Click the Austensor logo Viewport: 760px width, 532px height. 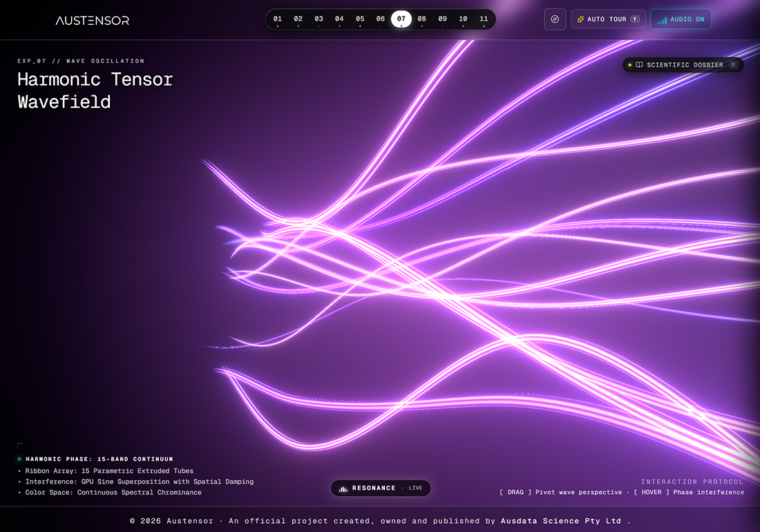[92, 20]
